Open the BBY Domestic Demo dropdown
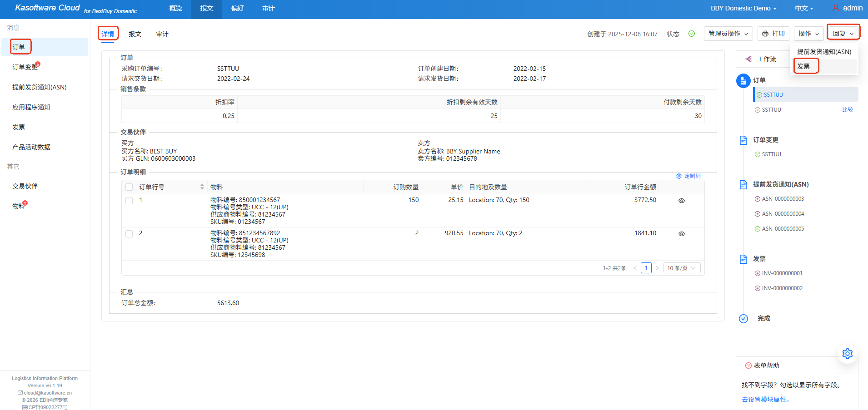The image size is (868, 410). (x=743, y=8)
